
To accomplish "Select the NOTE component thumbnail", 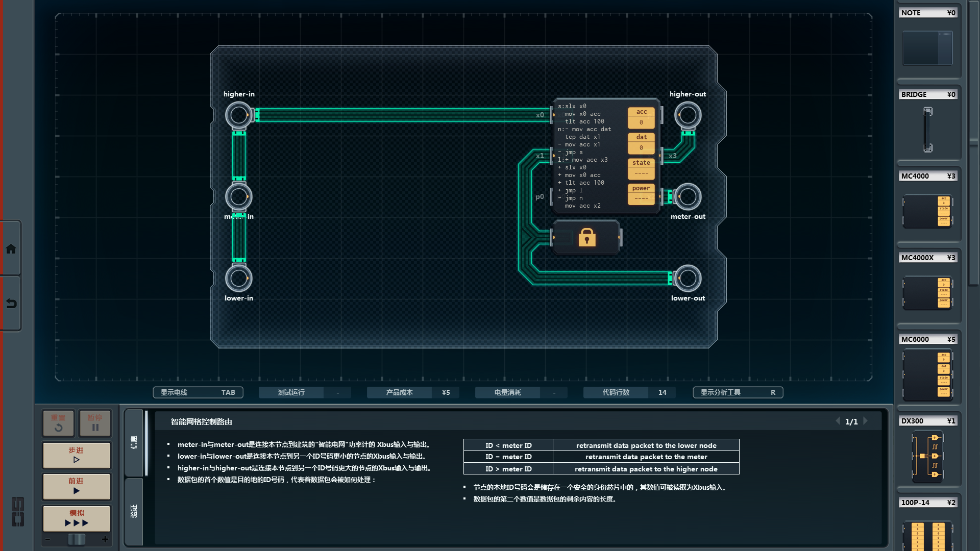I will [927, 48].
